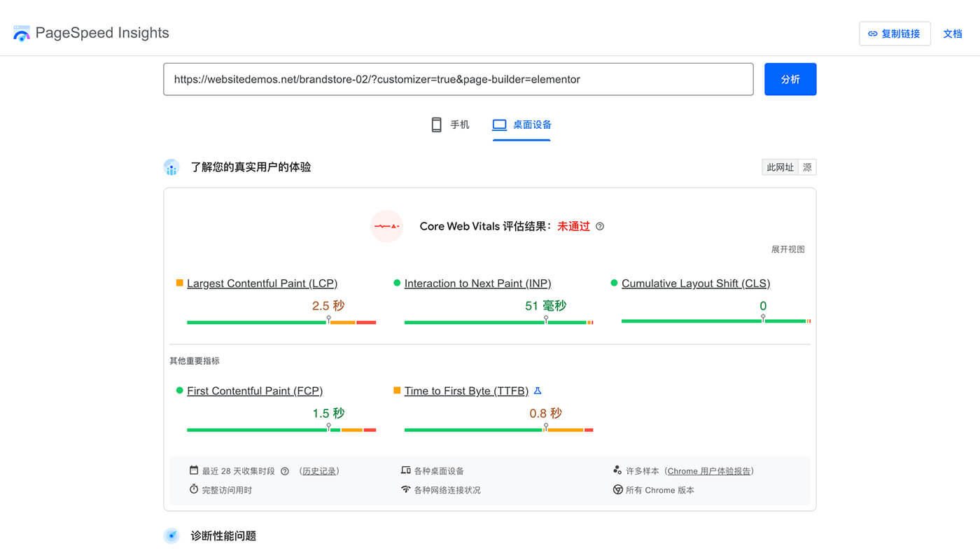Click the FCP value 1.5 秒
Viewport: 980px width, 560px height.
coord(328,413)
